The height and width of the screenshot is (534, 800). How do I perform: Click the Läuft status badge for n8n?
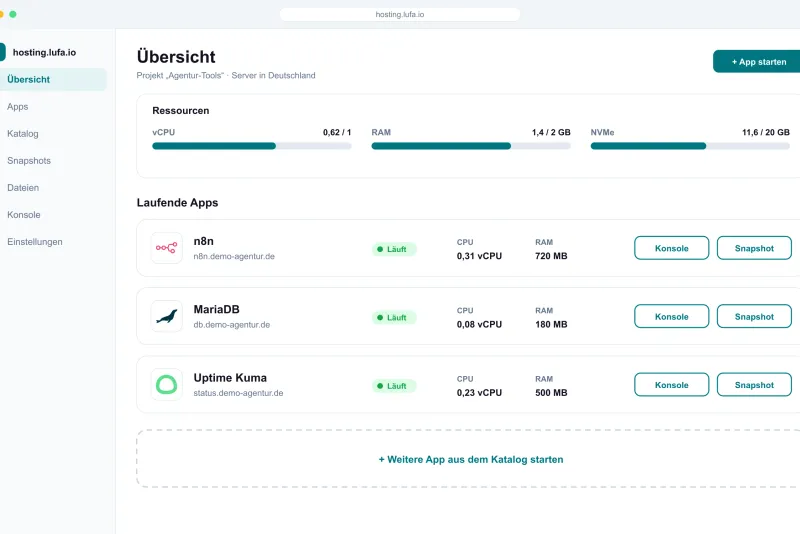click(x=394, y=249)
